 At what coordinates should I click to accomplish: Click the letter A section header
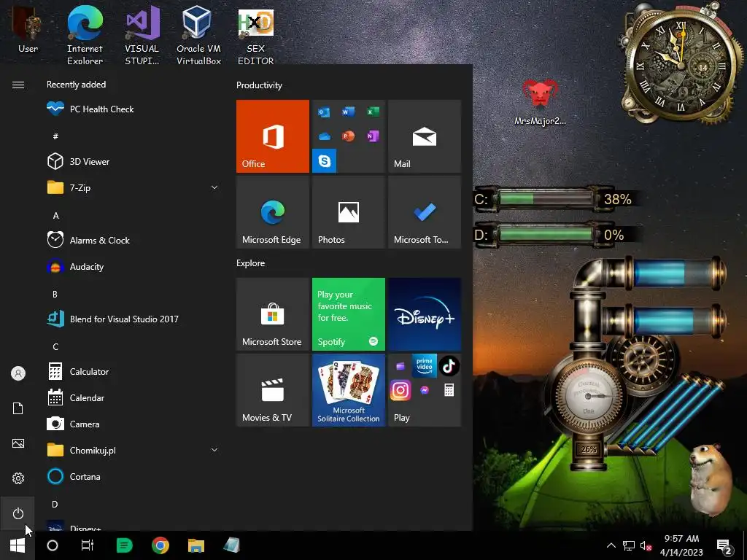pos(55,216)
